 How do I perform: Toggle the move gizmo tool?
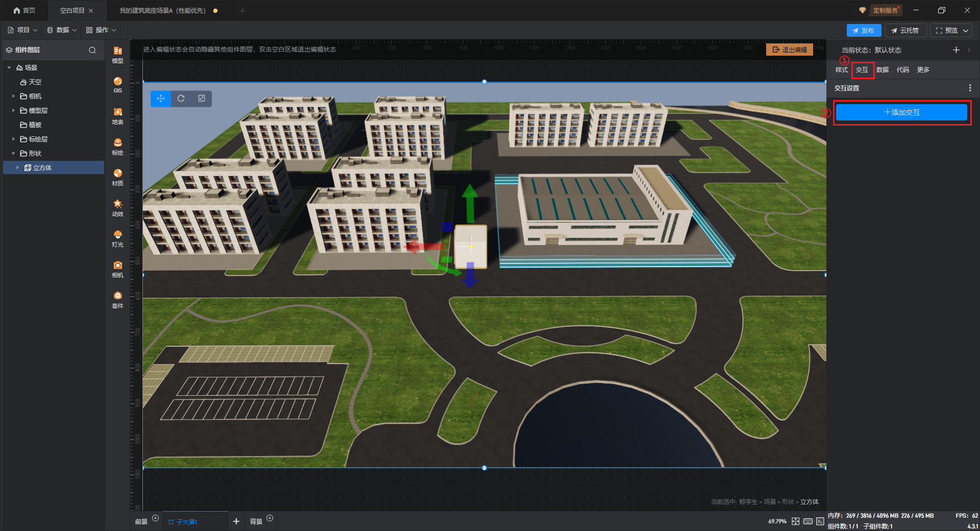(x=161, y=99)
